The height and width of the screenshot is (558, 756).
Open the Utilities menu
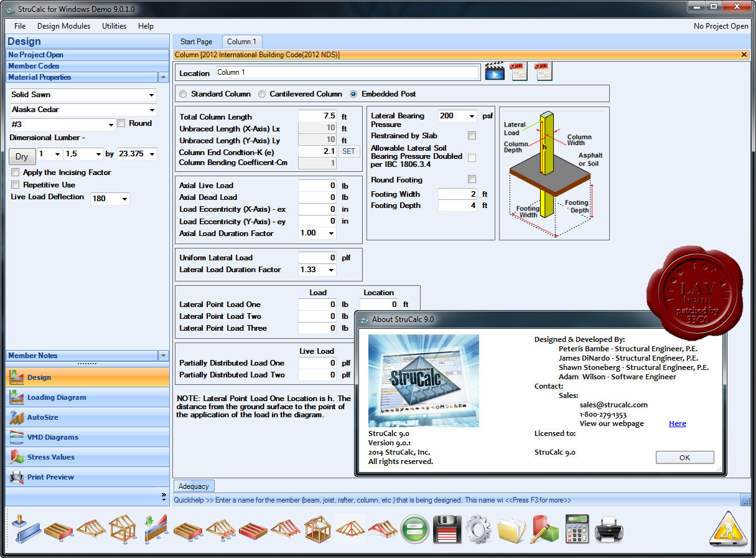pos(114,26)
